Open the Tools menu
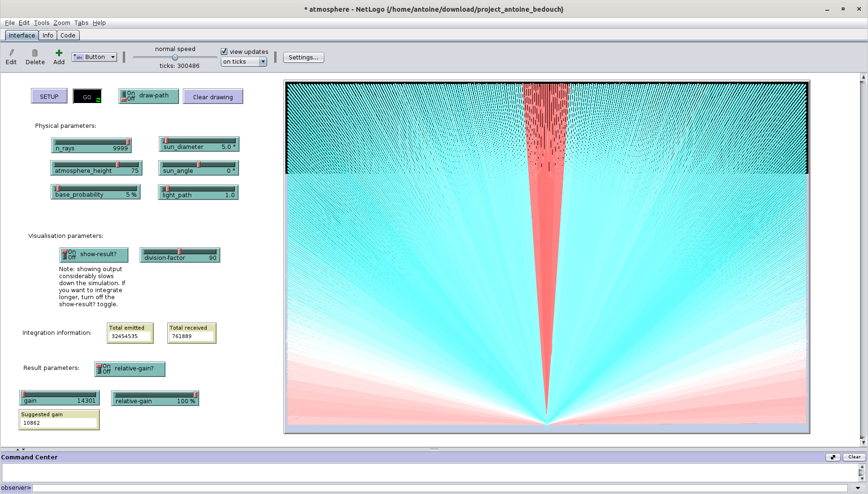Image resolution: width=868 pixels, height=494 pixels. [x=41, y=22]
